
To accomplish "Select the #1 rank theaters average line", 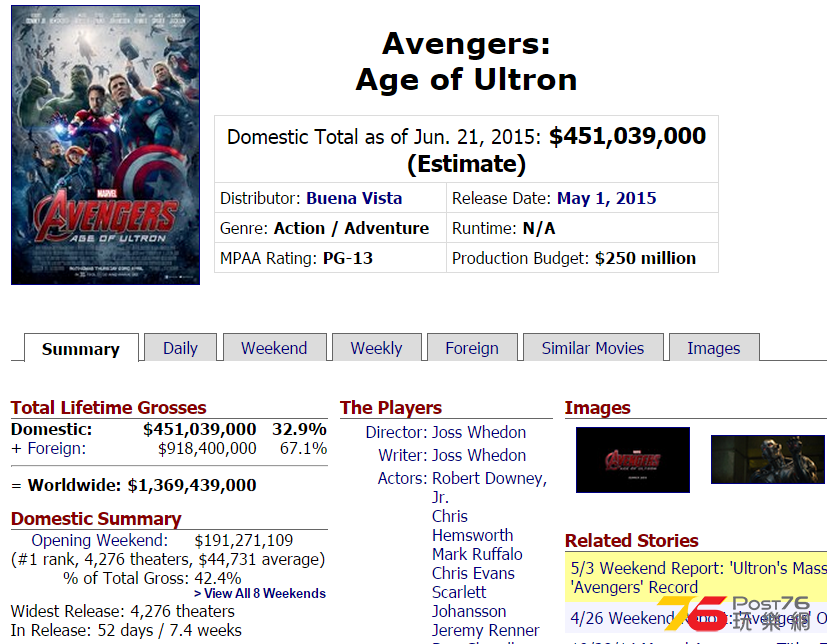I will point(168,559).
